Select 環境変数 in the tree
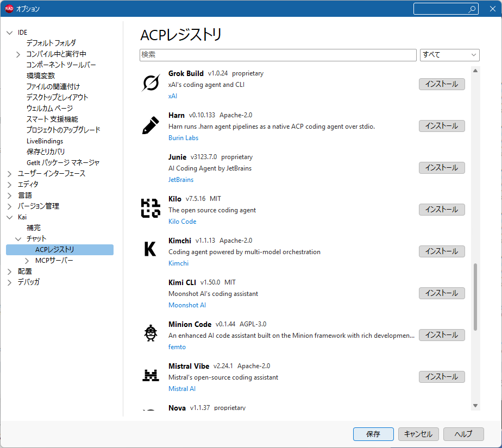 [x=41, y=76]
